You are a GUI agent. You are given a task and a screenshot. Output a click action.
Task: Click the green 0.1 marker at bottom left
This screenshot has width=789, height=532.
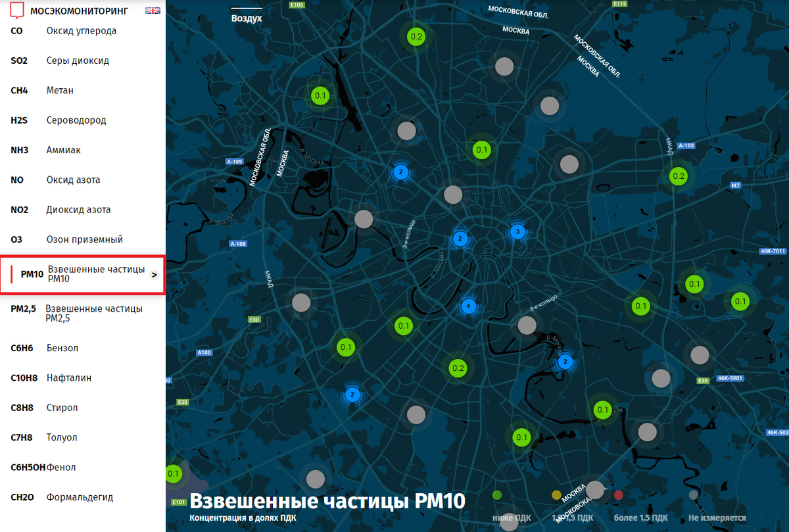pos(174,472)
